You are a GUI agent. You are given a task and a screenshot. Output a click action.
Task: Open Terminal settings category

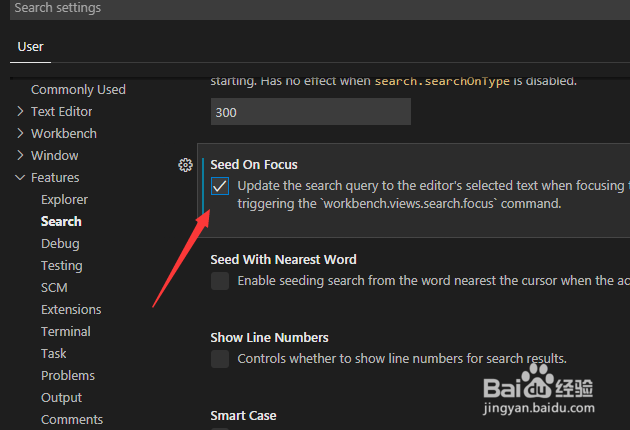click(66, 332)
